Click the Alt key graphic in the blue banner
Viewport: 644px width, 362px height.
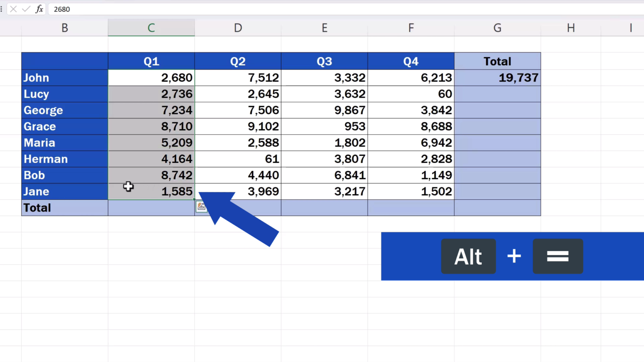(468, 256)
